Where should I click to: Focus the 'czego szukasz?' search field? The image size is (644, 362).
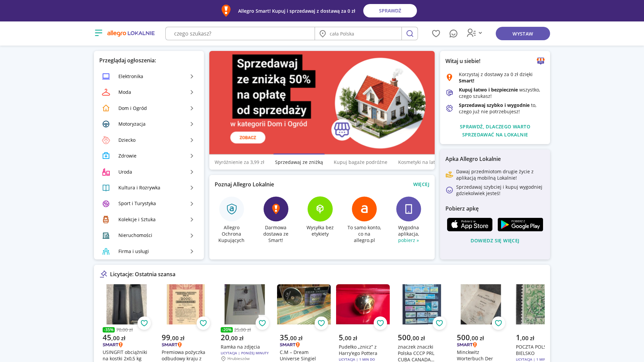pyautogui.click(x=240, y=34)
